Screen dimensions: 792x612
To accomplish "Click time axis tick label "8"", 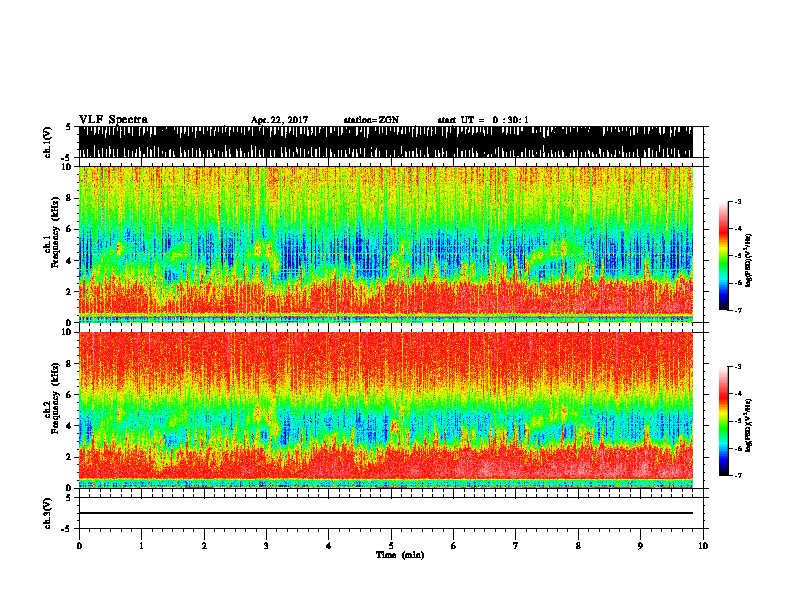I will click(x=578, y=546).
